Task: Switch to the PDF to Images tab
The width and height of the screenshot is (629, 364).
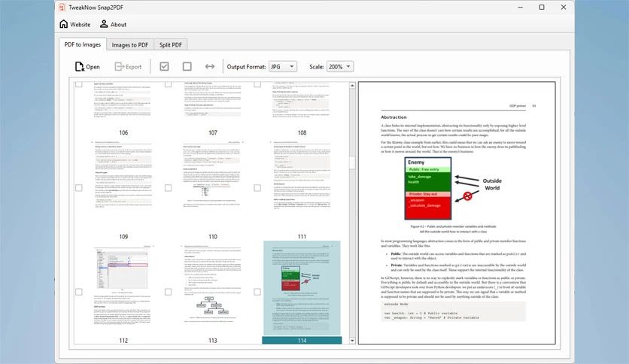Action: [83, 44]
